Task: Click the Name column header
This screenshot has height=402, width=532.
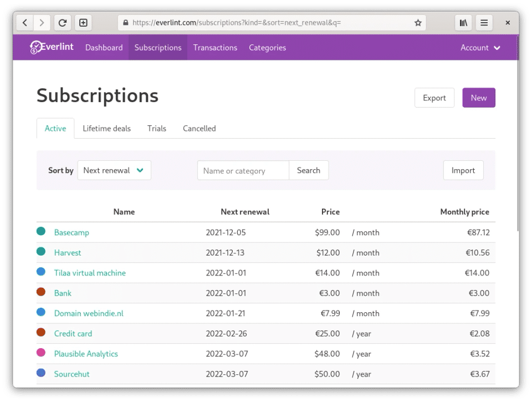Action: pos(124,212)
